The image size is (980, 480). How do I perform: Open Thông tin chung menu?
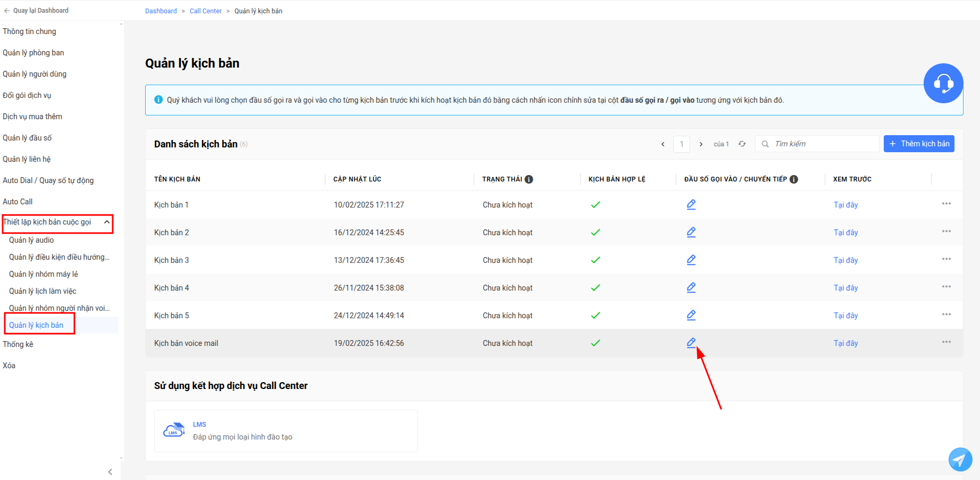(x=29, y=31)
